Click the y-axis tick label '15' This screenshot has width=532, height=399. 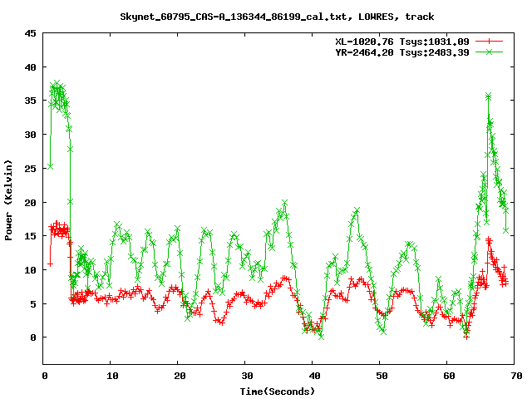(30, 236)
